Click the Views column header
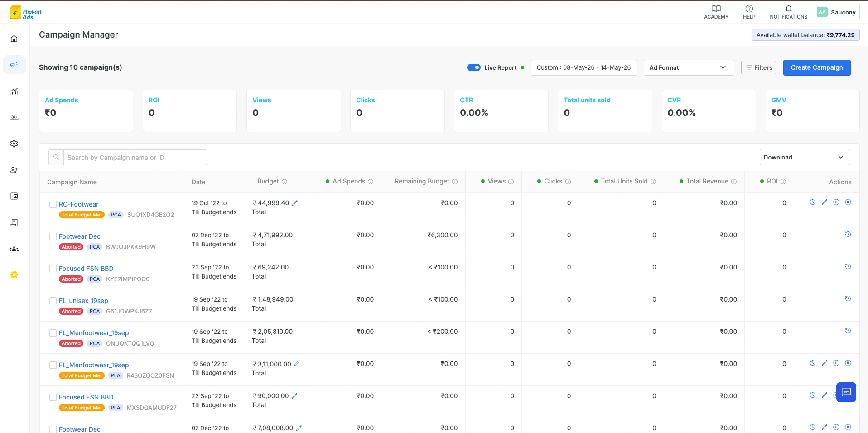This screenshot has height=433, width=868. click(x=497, y=181)
